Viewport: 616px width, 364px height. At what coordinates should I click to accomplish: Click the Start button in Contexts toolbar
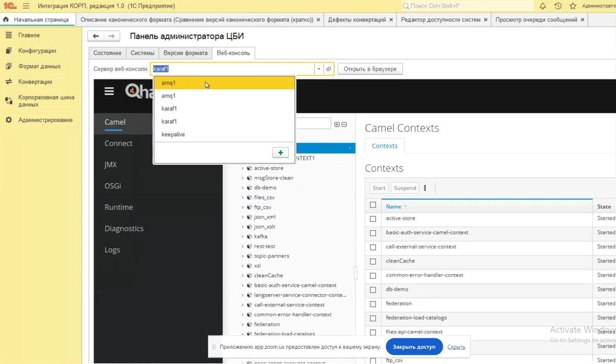click(379, 188)
